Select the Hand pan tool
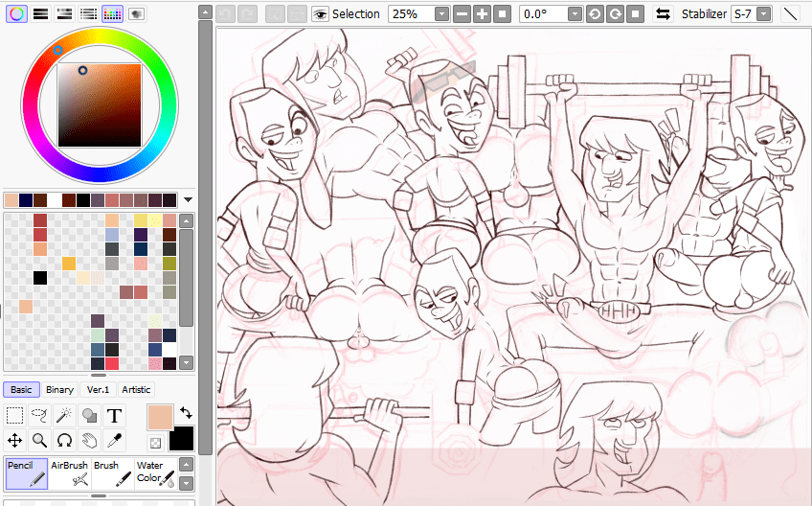This screenshot has width=812, height=506. [89, 441]
